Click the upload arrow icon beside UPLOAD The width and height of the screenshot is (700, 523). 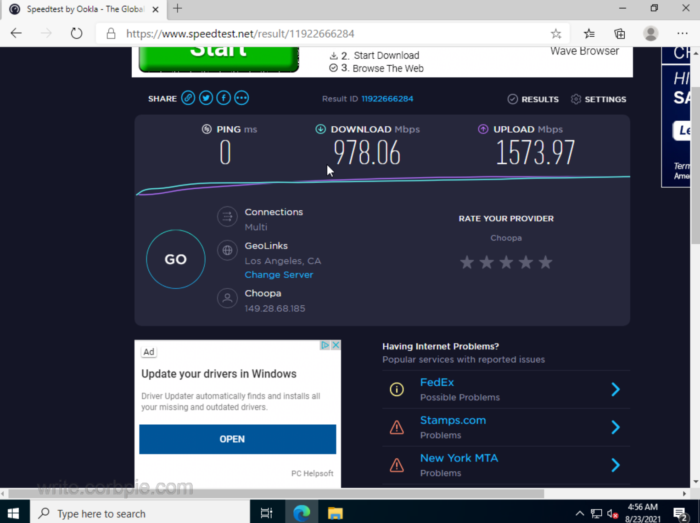[483, 129]
